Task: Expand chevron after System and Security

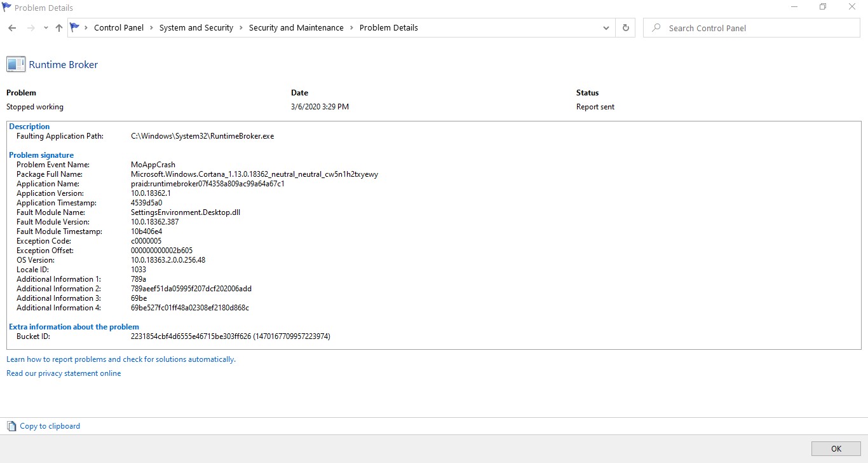Action: point(241,28)
